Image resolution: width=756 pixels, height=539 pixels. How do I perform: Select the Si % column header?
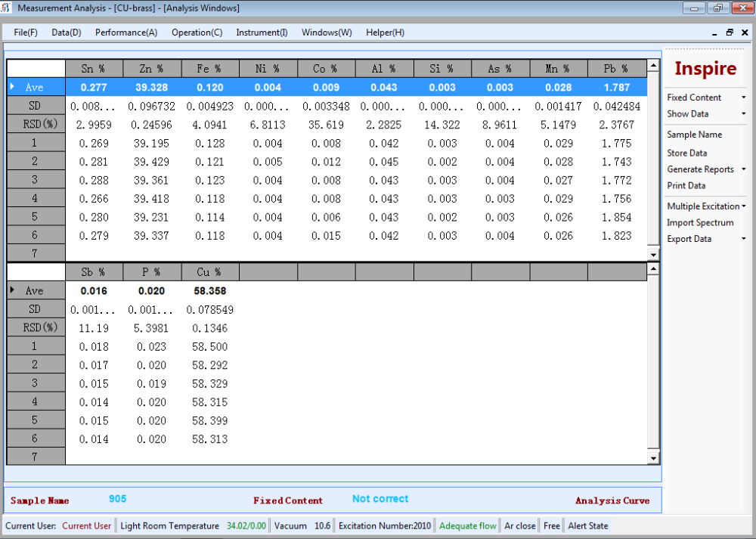pyautogui.click(x=442, y=69)
